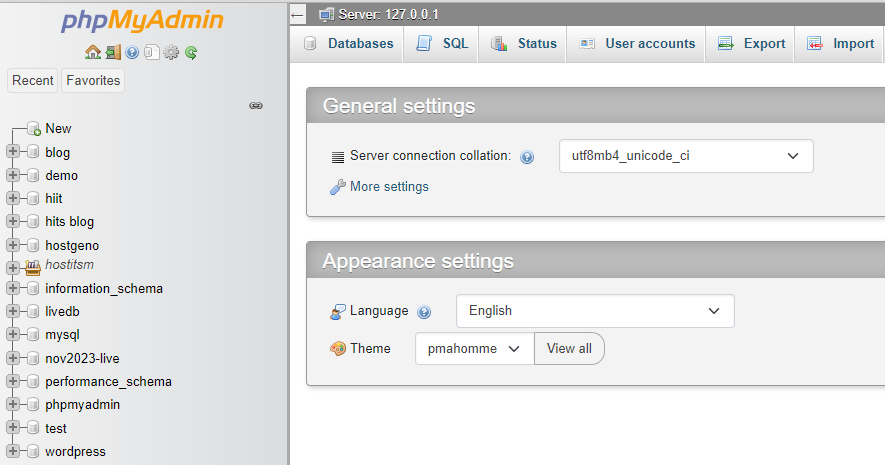Collapse navigation panel with left arrow button
This screenshot has width=885, height=465.
pyautogui.click(x=297, y=15)
